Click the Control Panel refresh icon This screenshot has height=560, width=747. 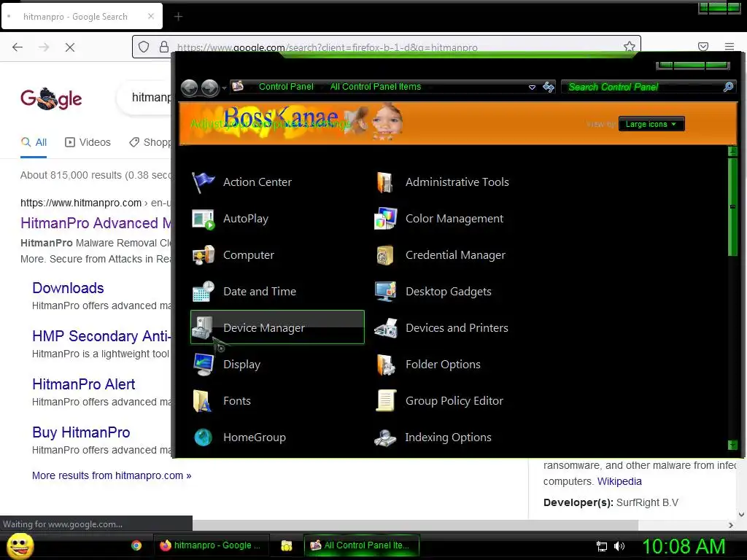(x=549, y=87)
